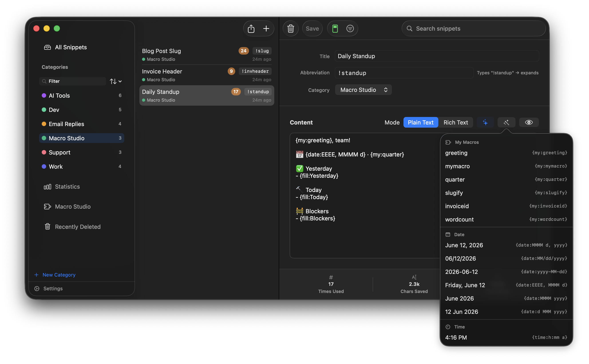Insert the invoiceid macro
This screenshot has width=589, height=364.
506,206
